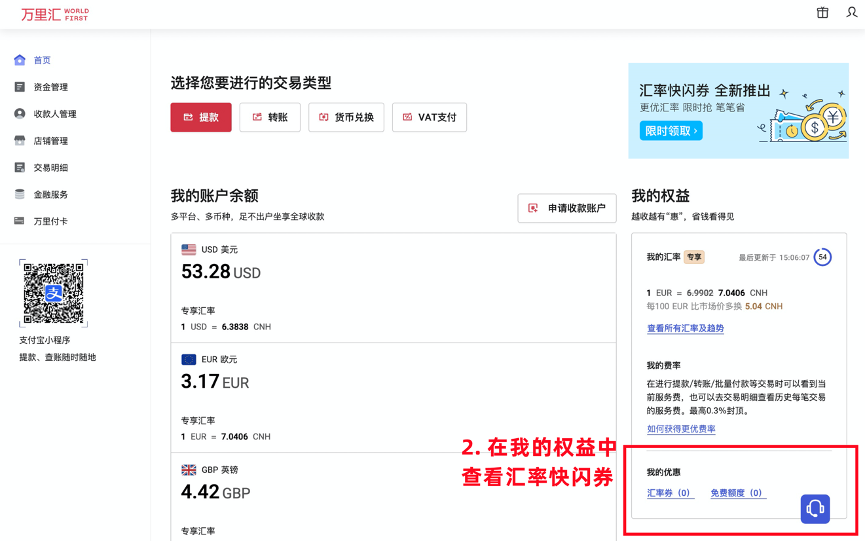Click the 5.04 CNH savings value
Image resolution: width=866 pixels, height=541 pixels.
pyautogui.click(x=764, y=306)
